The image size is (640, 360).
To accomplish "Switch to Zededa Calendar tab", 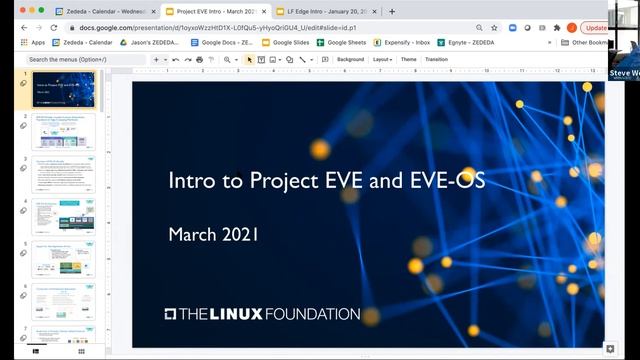I will coord(106,11).
